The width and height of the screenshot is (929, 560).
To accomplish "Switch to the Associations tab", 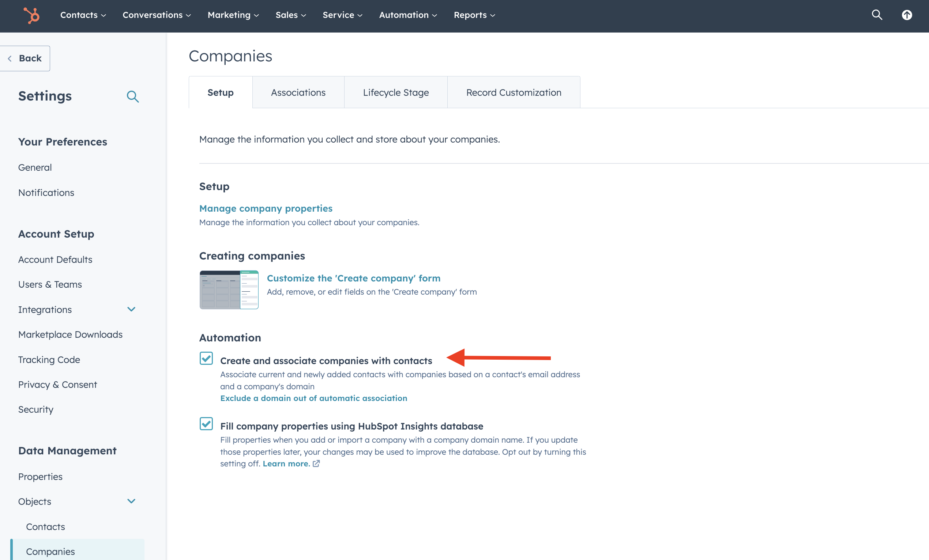I will (x=298, y=92).
